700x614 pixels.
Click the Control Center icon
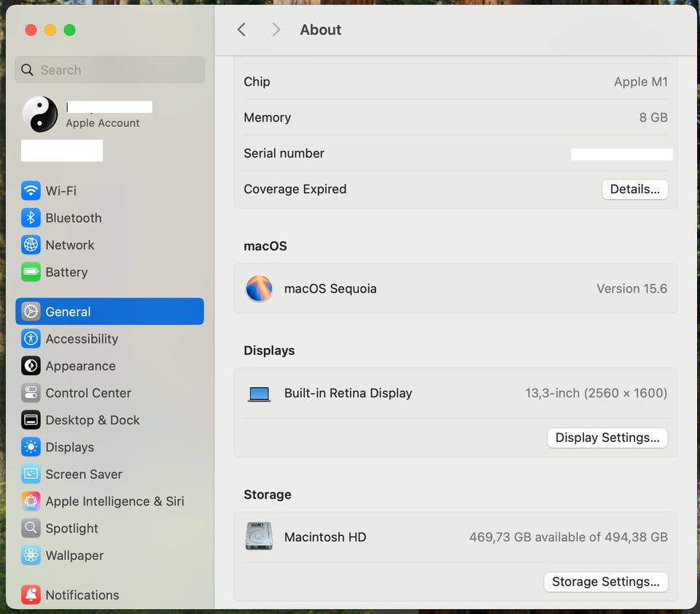31,392
